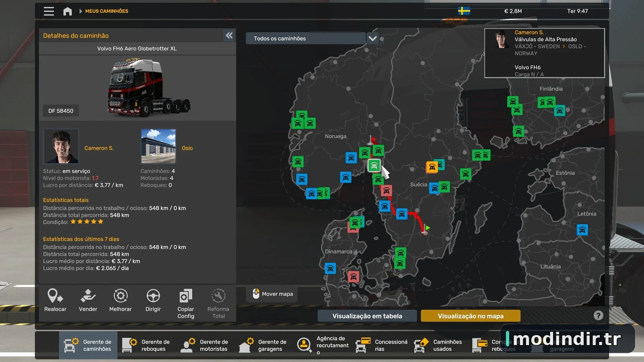Screen dimensions: 644x362
Task: Click the MEUS CAMINHÕES breadcrumb
Action: tap(107, 11)
